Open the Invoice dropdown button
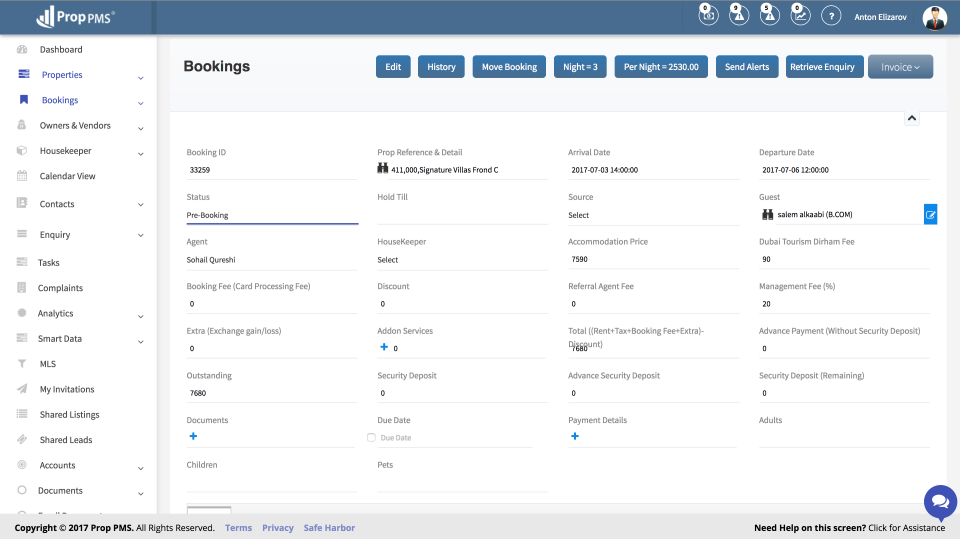Screen dimensions: 960x539 pyautogui.click(x=900, y=67)
